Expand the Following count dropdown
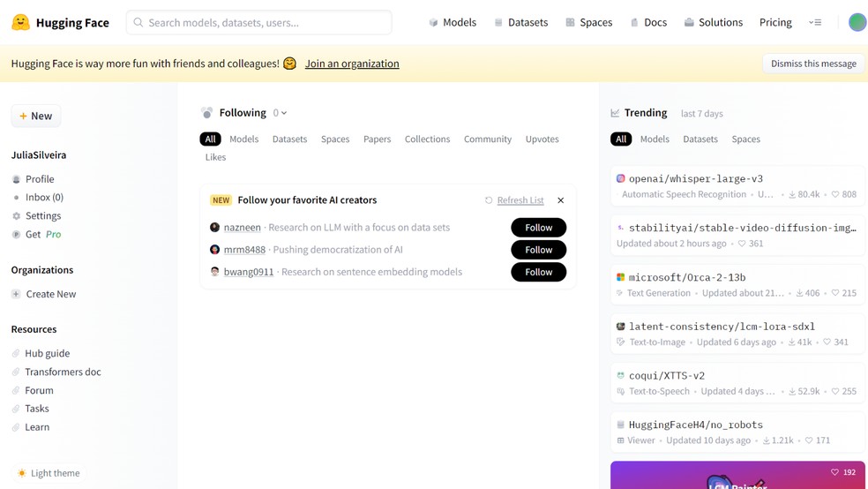The width and height of the screenshot is (868, 489). pos(280,113)
